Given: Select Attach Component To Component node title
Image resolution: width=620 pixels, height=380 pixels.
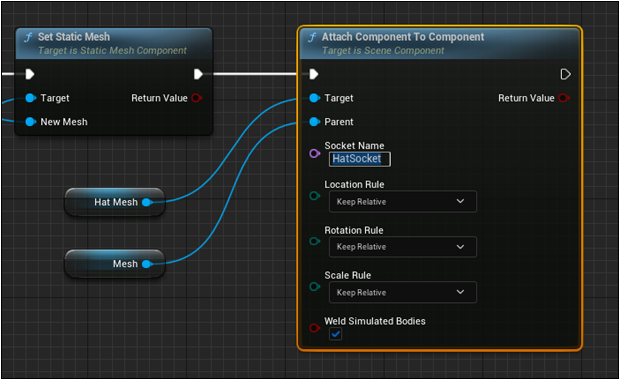Looking at the screenshot, I should pos(403,37).
